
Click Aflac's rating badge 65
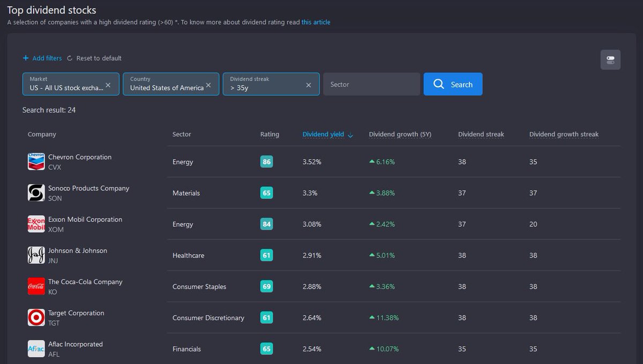[x=266, y=348]
